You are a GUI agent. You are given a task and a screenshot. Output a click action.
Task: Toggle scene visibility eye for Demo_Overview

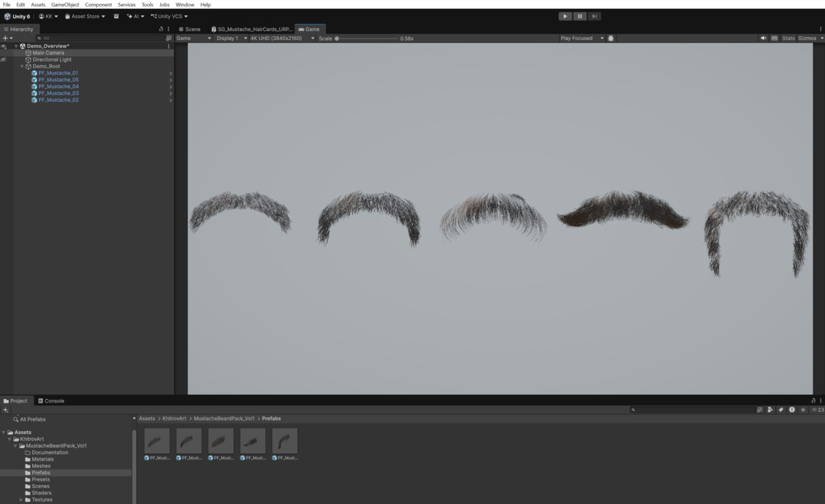click(3, 46)
